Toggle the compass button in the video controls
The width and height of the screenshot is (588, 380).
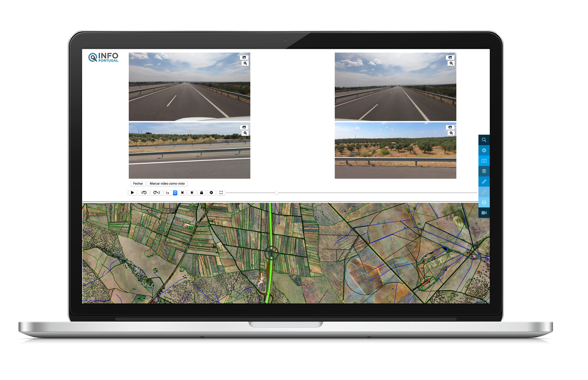[211, 193]
